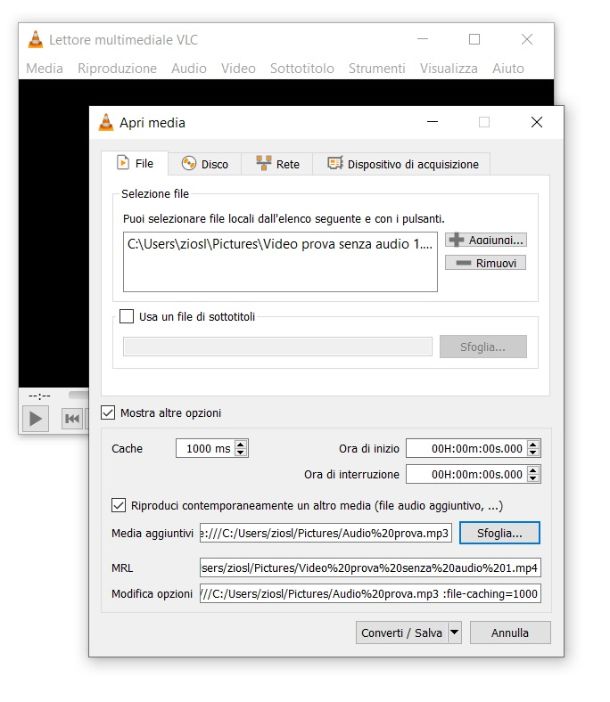610x702 pixels.
Task: Open the Riproduzione menu
Action: [117, 68]
